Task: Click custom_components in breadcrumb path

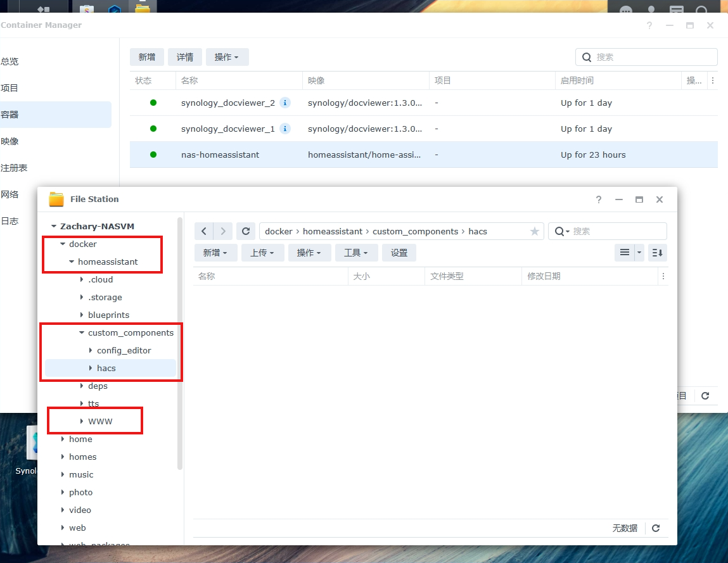Action: (415, 231)
